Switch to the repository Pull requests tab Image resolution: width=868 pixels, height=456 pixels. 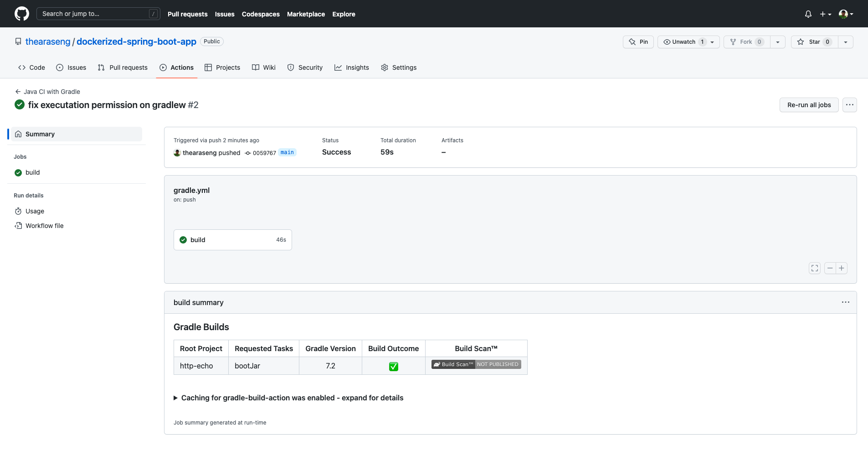123,67
